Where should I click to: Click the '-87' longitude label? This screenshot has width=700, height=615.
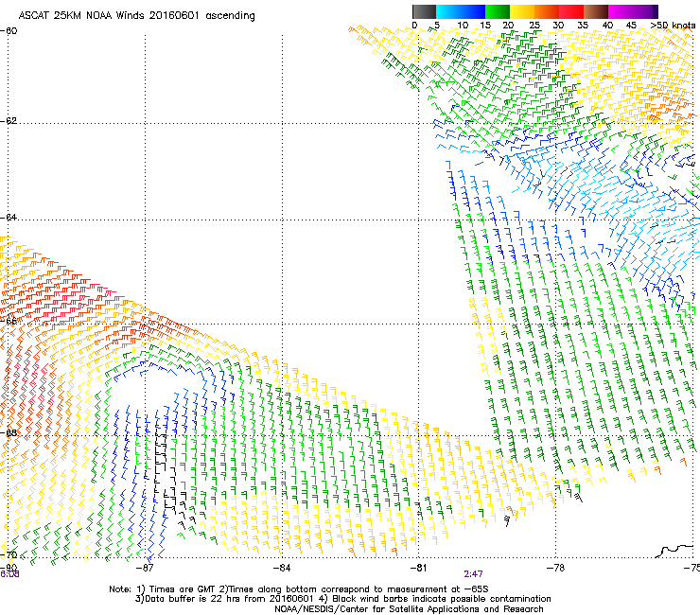[144, 568]
